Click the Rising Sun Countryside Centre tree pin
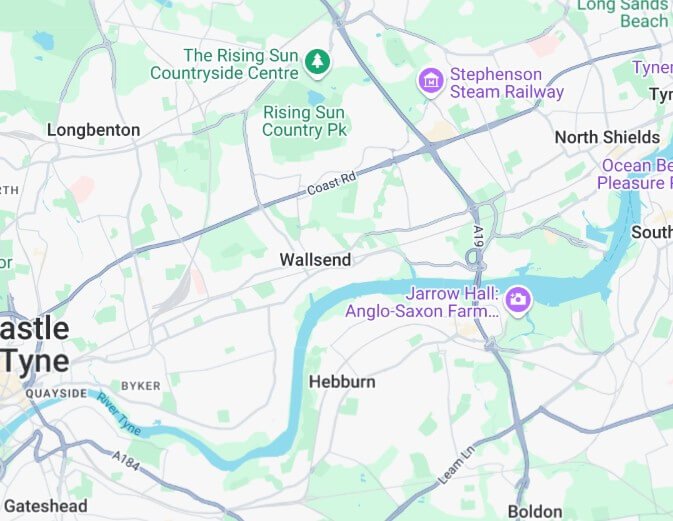673x521 pixels. (x=317, y=63)
